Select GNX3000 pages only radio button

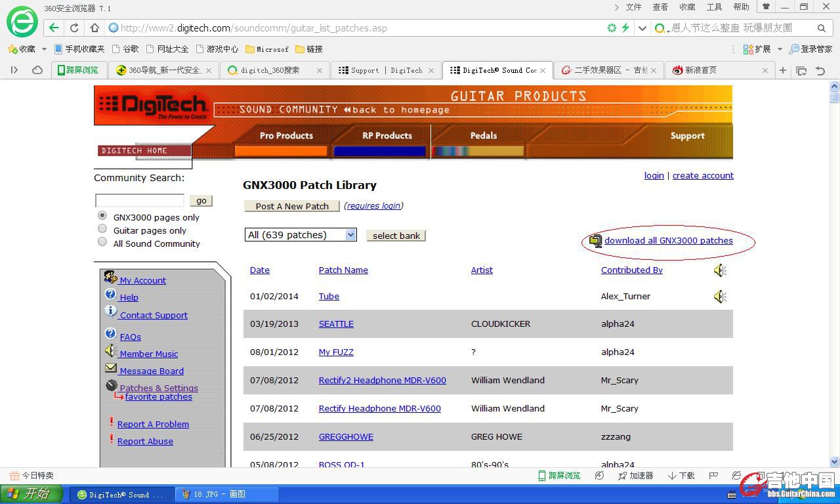click(102, 216)
